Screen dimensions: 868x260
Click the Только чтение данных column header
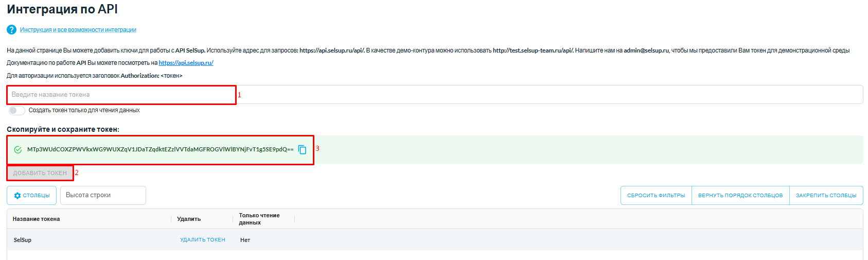pos(259,219)
